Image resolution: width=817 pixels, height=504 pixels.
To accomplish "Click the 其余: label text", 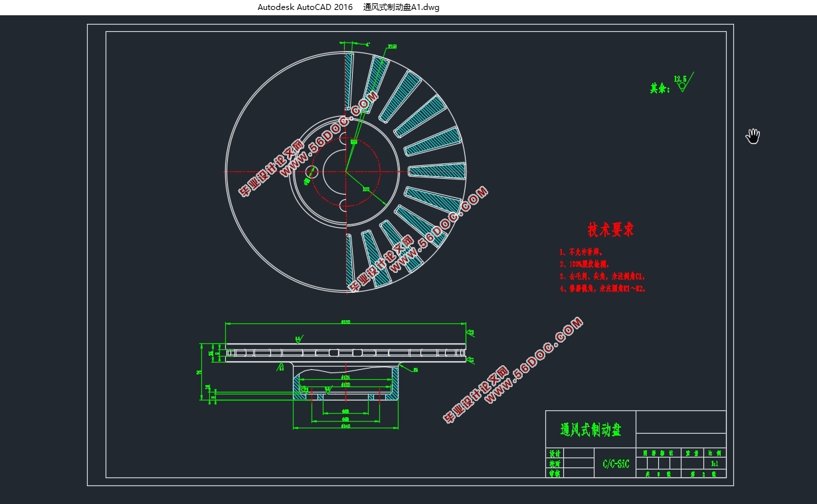I will 660,88.
